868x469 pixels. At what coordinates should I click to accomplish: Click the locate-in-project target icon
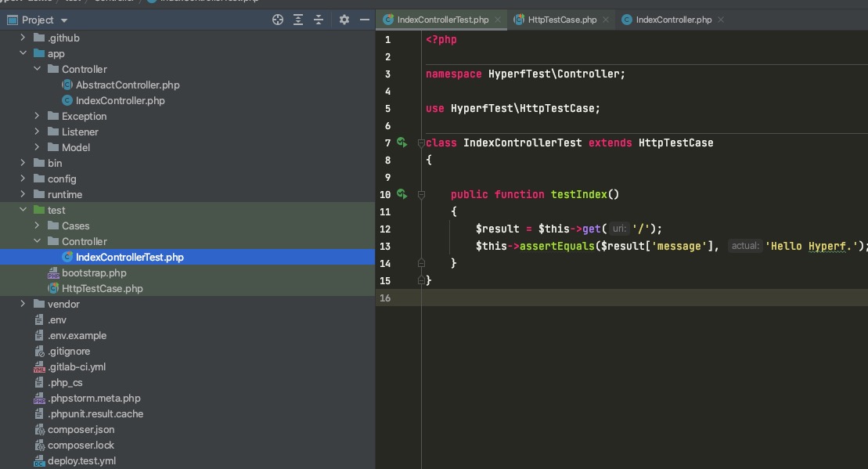[x=278, y=20]
